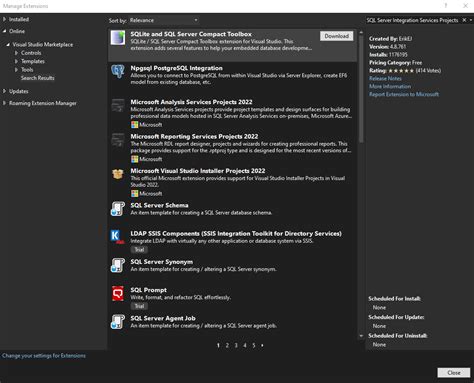The width and height of the screenshot is (474, 383).
Task: Expand the Updates category
Action: pyautogui.click(x=4, y=91)
